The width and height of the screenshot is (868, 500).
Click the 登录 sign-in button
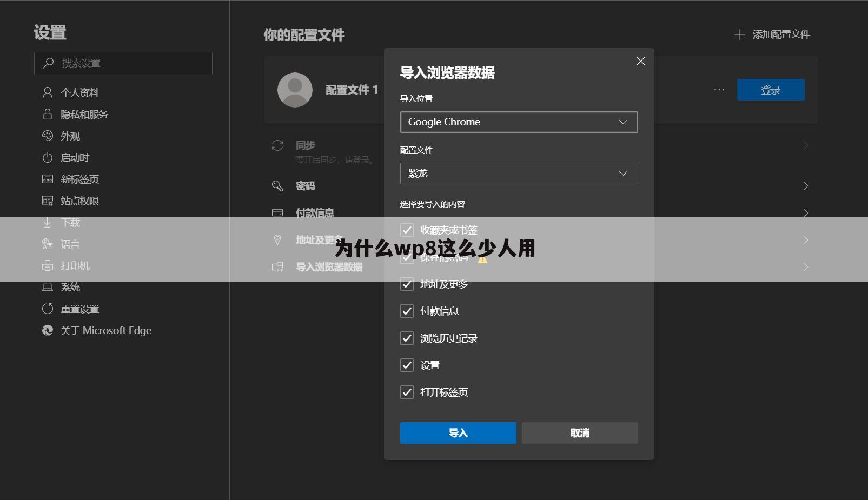click(771, 90)
